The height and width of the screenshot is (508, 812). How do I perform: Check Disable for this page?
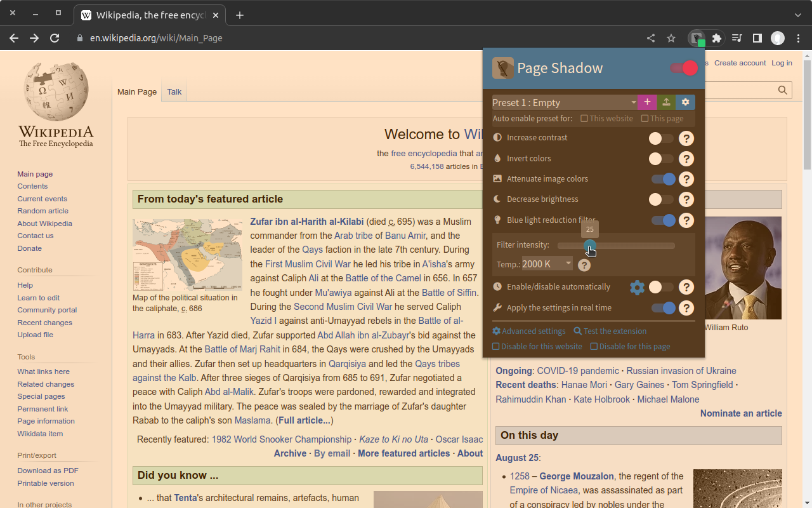pyautogui.click(x=594, y=347)
